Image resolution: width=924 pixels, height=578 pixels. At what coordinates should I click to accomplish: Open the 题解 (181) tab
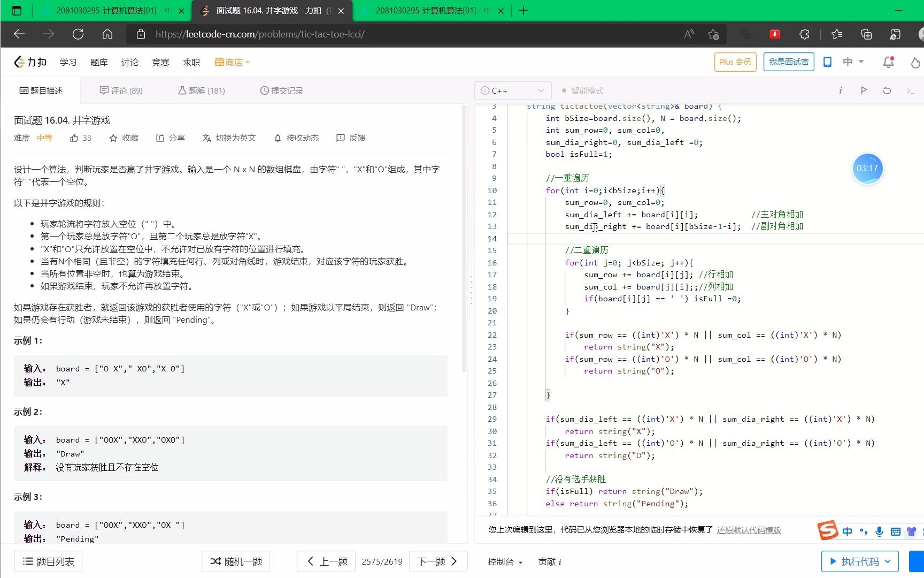[x=201, y=91]
